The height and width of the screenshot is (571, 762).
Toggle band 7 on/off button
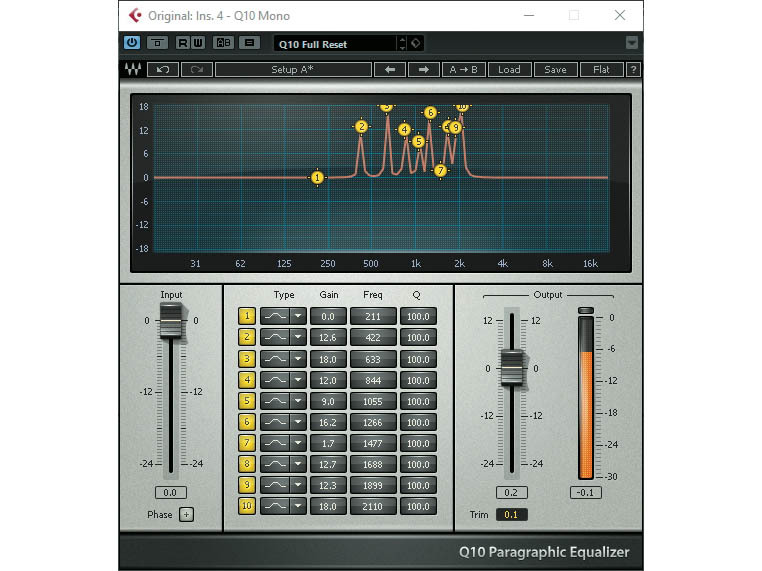[247, 443]
